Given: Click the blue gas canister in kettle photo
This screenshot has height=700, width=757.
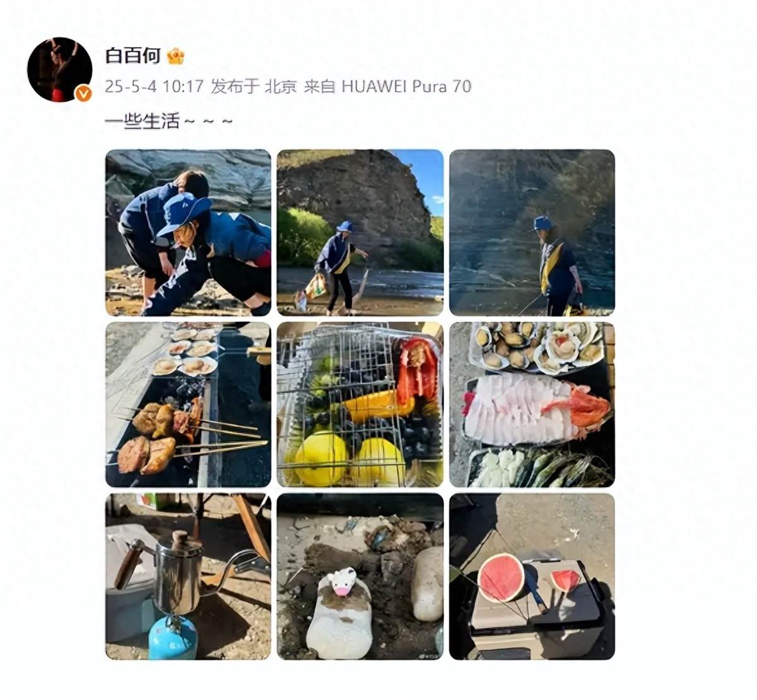Looking at the screenshot, I should tap(173, 637).
